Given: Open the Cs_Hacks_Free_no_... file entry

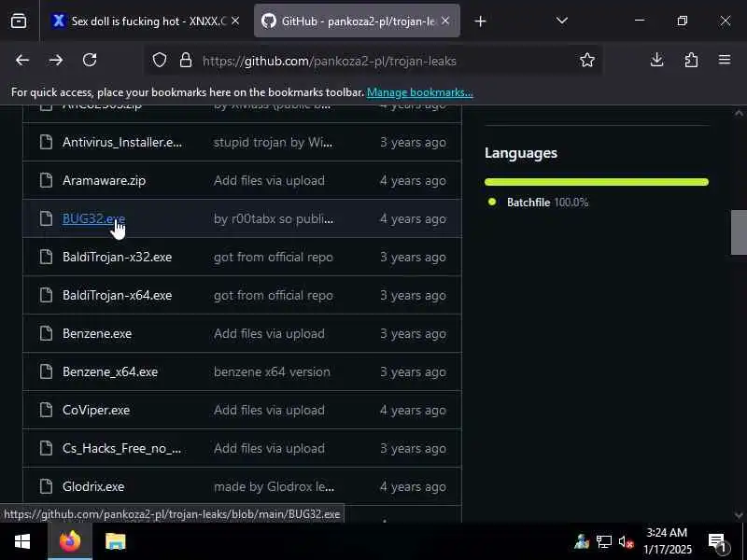Looking at the screenshot, I should (121, 449).
